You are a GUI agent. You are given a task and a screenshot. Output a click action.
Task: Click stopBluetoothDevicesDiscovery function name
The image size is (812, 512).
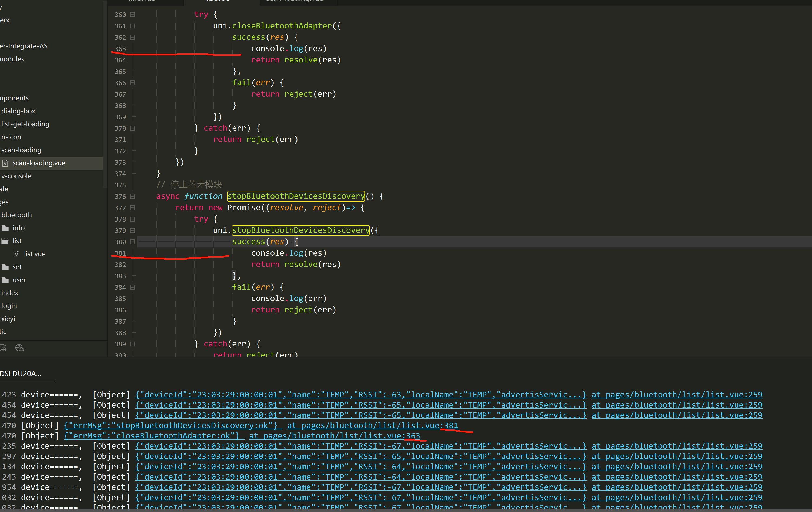[x=295, y=196]
